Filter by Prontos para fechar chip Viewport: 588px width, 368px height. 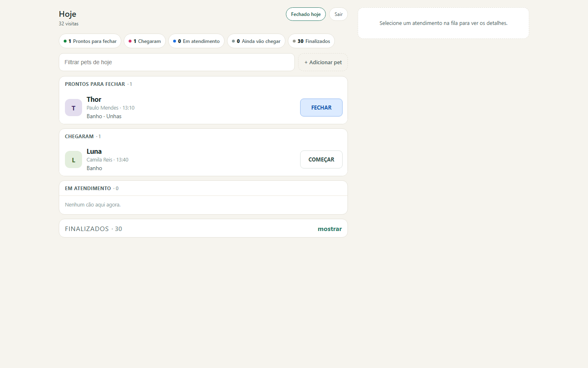tap(90, 41)
